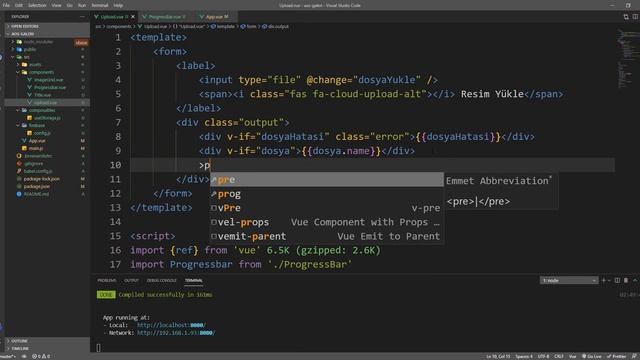Open the Selection menu
This screenshot has height=360, width=640.
tap(37, 5)
